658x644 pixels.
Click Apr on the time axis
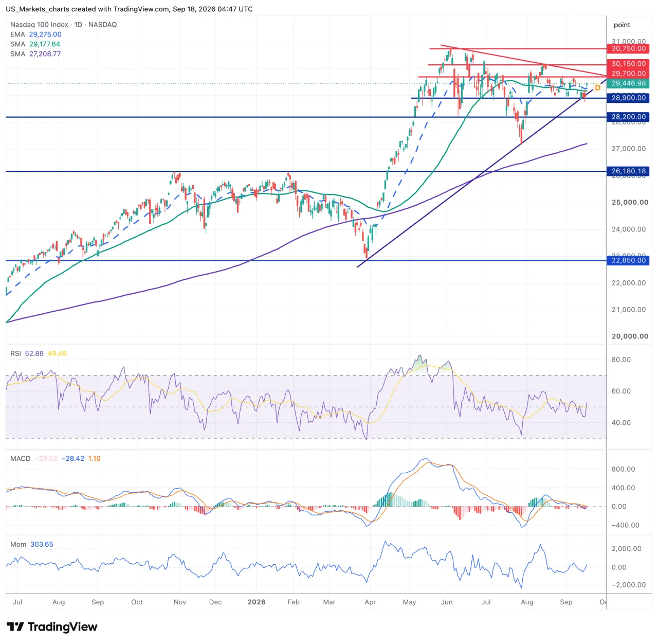click(x=370, y=602)
